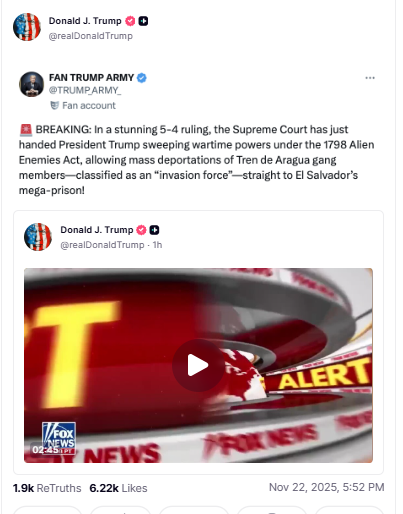The width and height of the screenshot is (403, 514).
Task: Click the black video badge next to top Trump name
Action: [143, 21]
